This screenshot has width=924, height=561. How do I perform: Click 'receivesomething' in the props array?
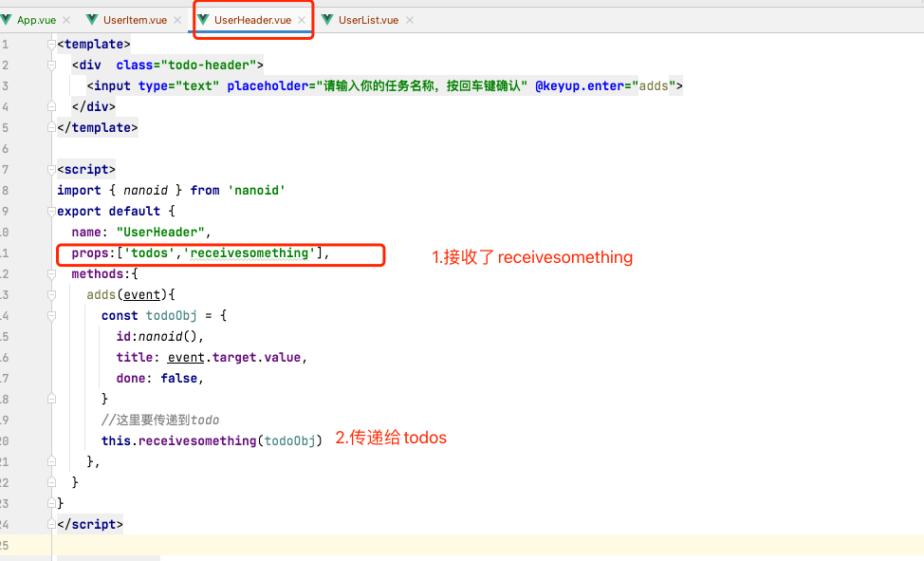tap(249, 253)
